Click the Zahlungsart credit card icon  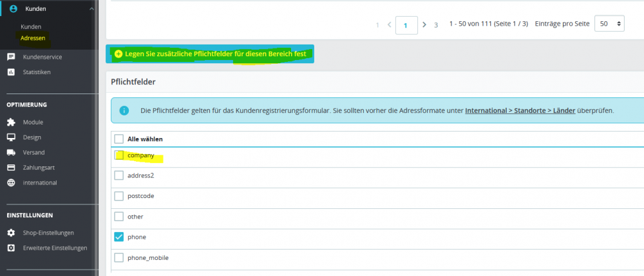(11, 168)
